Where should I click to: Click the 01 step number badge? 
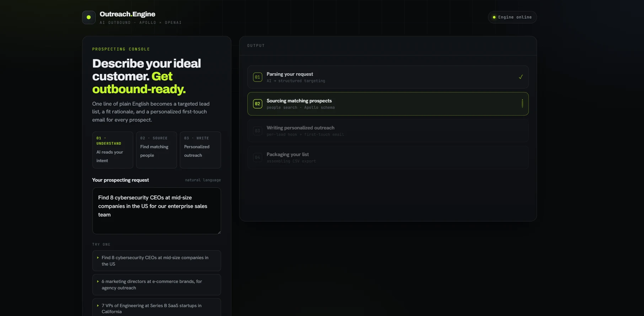(x=257, y=77)
